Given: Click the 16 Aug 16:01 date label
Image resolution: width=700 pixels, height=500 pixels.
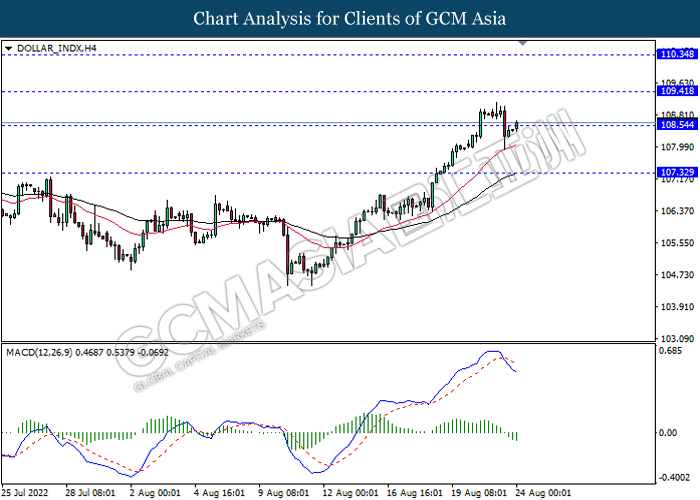Looking at the screenshot, I should click(414, 493).
